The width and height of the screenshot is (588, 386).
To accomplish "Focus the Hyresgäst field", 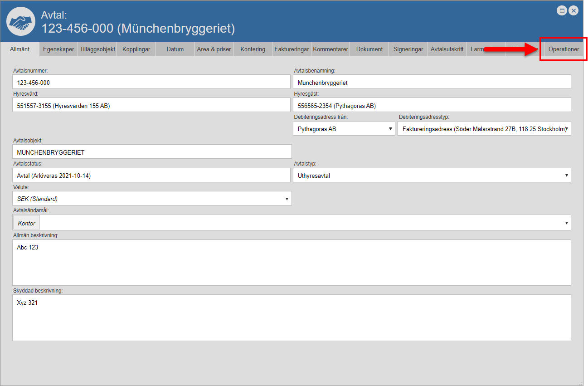I will pos(432,105).
